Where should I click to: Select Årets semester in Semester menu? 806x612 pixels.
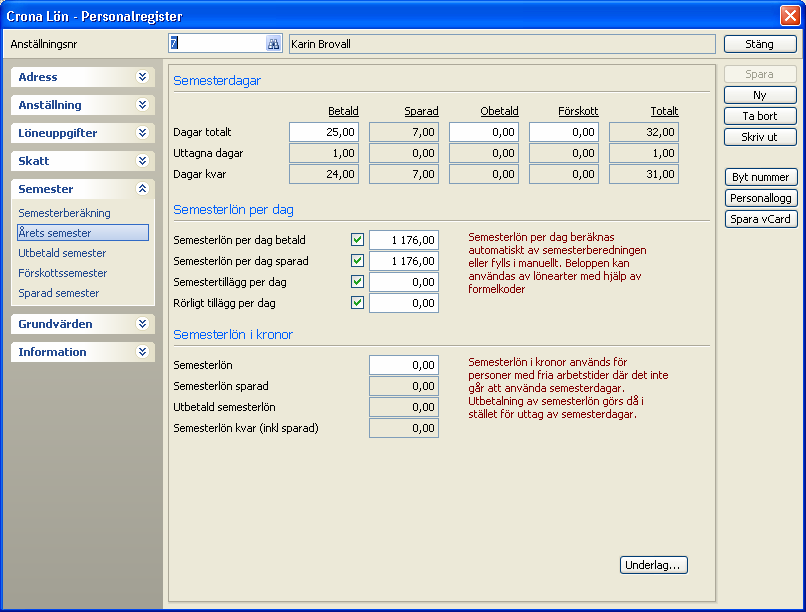click(x=83, y=233)
